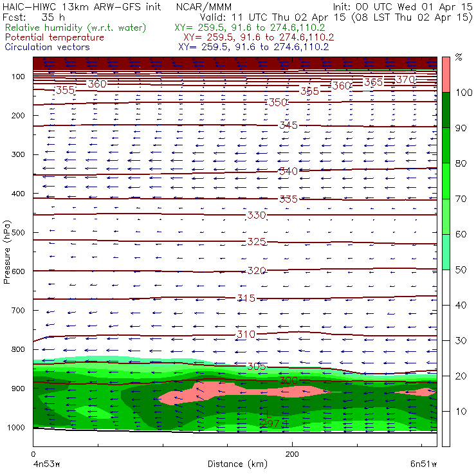Click the pink above-100% colorbar segment
This screenshot has height=476, width=476.
[x=446, y=75]
